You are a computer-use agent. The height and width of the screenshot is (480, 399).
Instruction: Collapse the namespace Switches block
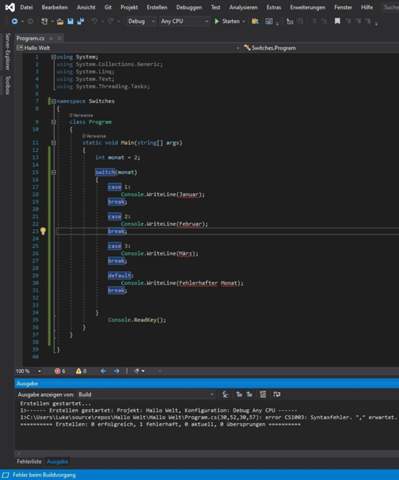[x=53, y=101]
